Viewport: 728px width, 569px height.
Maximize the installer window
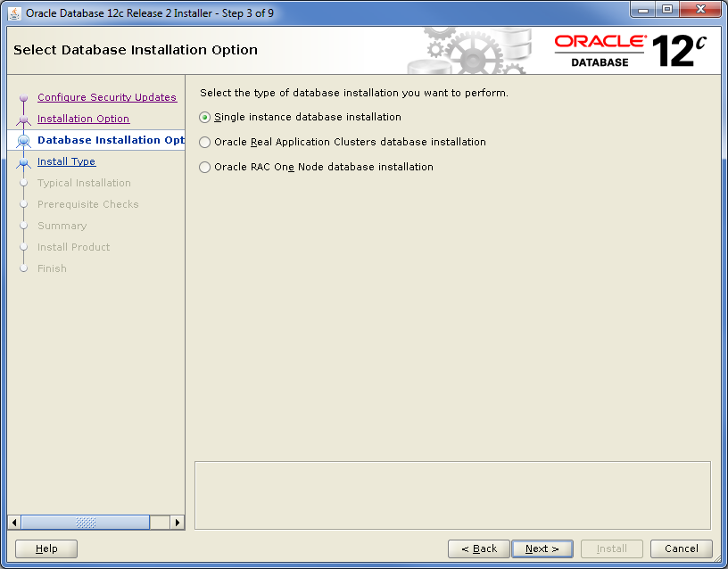pyautogui.click(x=667, y=10)
